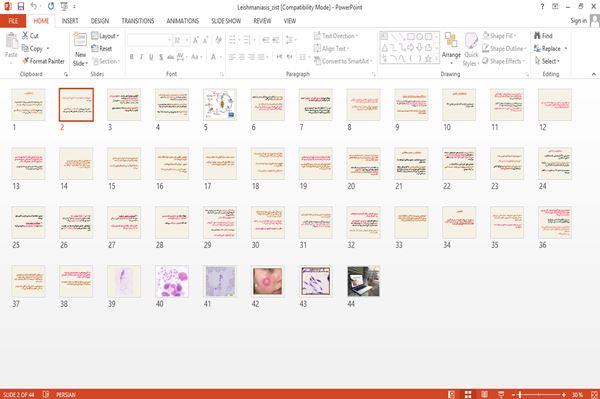Open the VIEW tab
This screenshot has width=600, height=399.
[x=290, y=21]
